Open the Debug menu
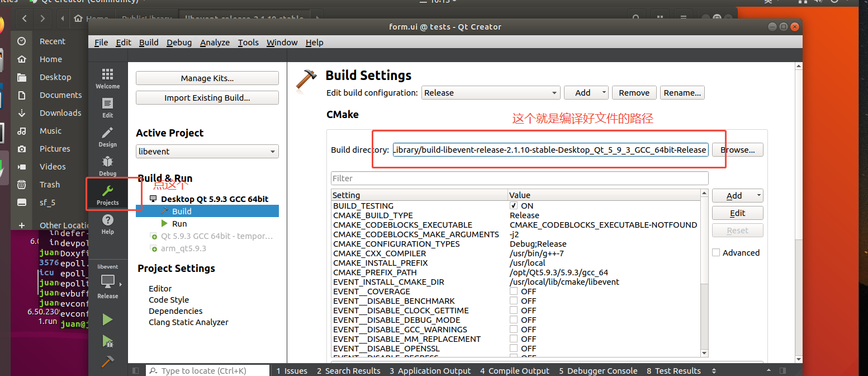This screenshot has height=376, width=868. click(179, 43)
